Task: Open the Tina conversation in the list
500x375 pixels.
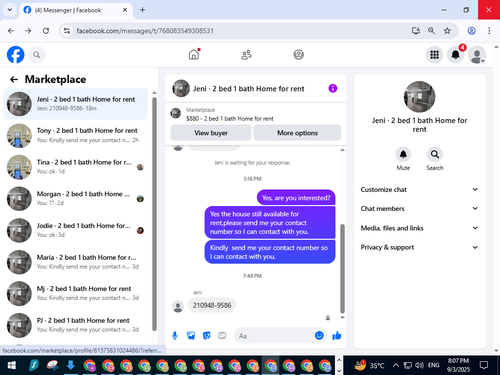Action: (75, 167)
